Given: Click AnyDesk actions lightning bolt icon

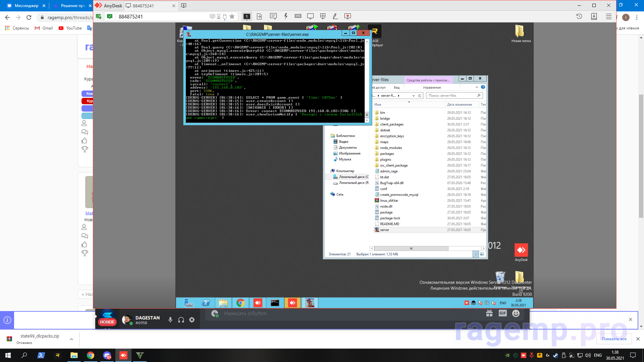Looking at the screenshot, I should coord(286,16).
